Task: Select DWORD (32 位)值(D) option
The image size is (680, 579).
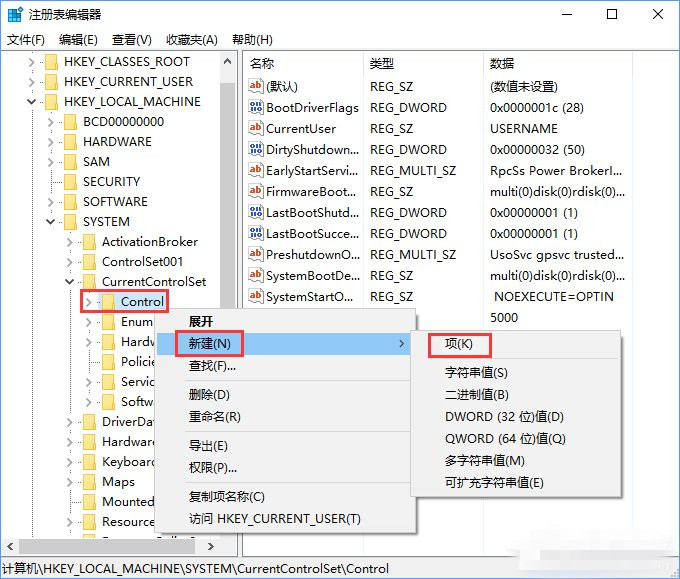Action: coord(504,416)
